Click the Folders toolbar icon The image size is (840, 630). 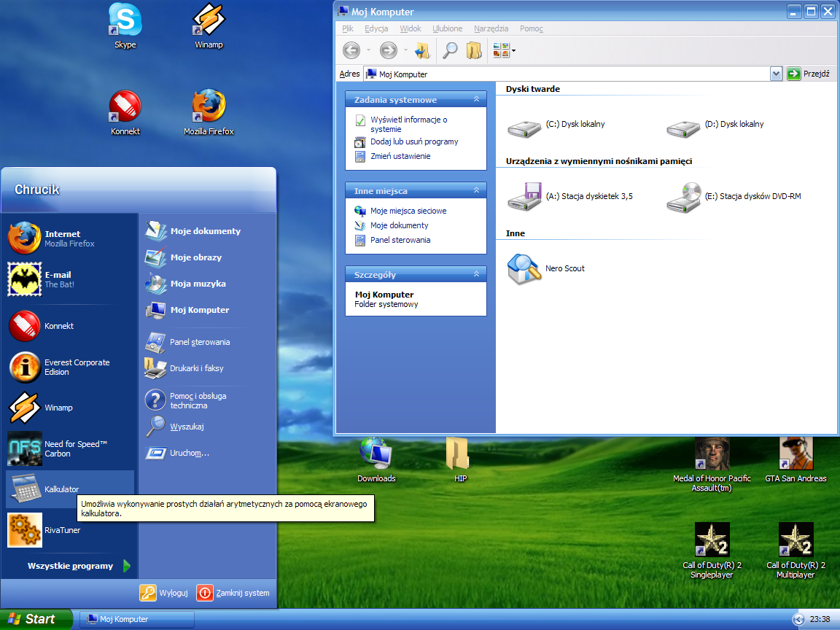click(474, 50)
